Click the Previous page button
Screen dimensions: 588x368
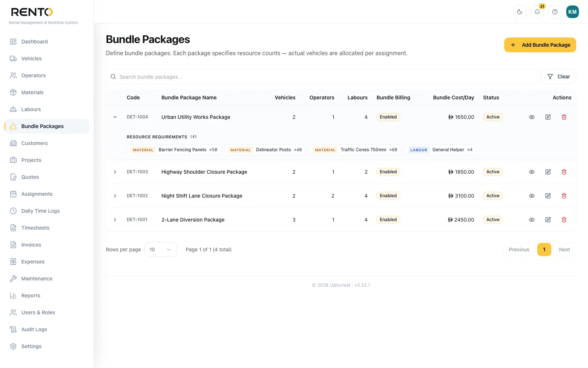(x=519, y=250)
